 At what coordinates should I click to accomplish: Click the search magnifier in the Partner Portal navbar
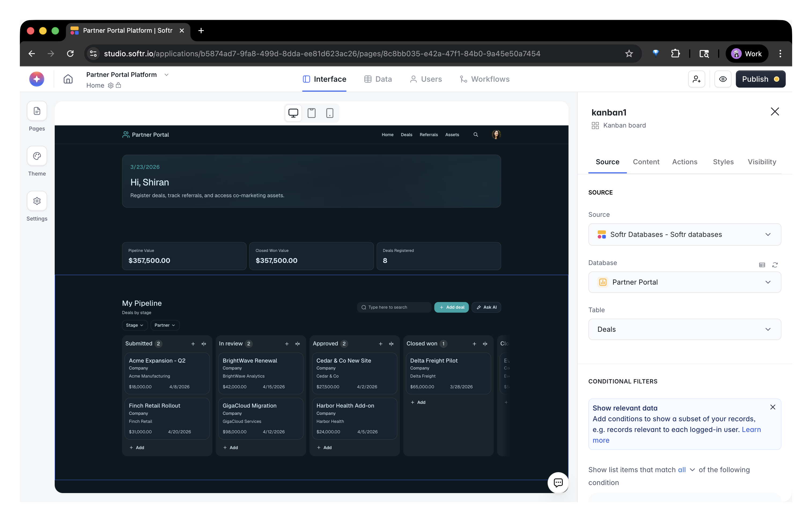tap(475, 134)
